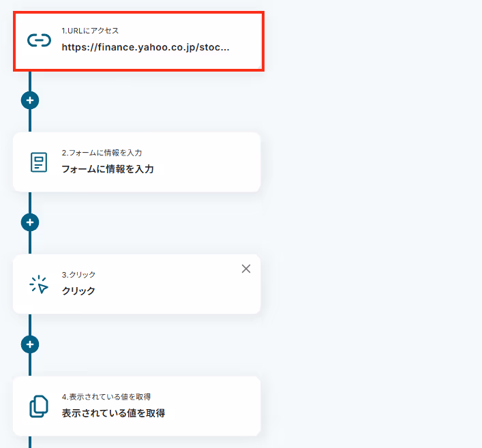Open the 3.クリック step card
The height and width of the screenshot is (448, 482).
click(137, 284)
